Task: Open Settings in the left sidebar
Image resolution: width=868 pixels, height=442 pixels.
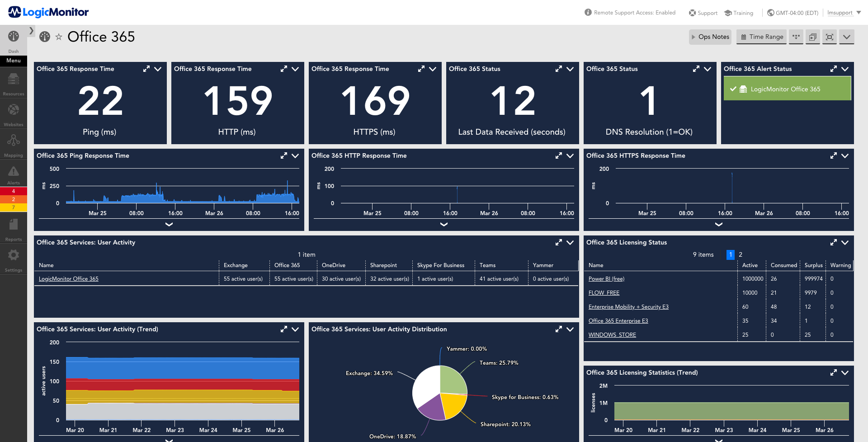Action: click(x=14, y=260)
